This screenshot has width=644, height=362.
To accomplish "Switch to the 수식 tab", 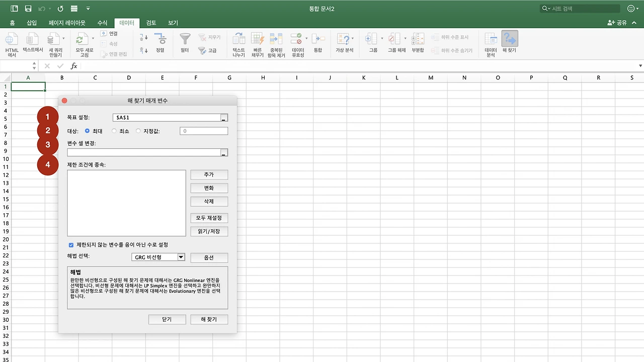I will pyautogui.click(x=103, y=23).
